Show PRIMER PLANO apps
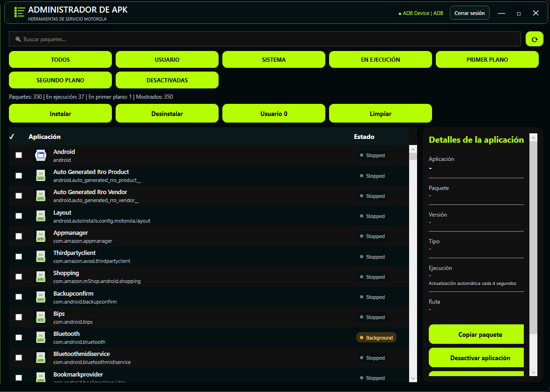Image resolution: width=550 pixels, height=392 pixels. [487, 59]
